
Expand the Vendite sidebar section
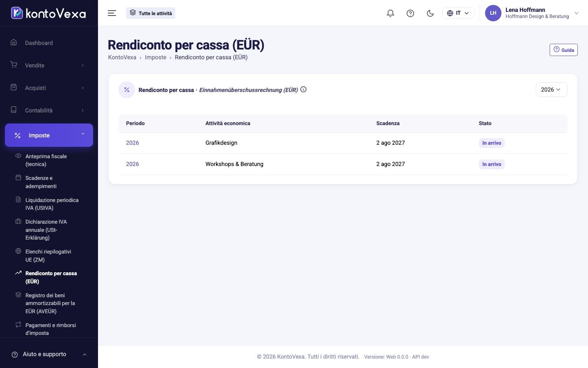[x=49, y=65]
